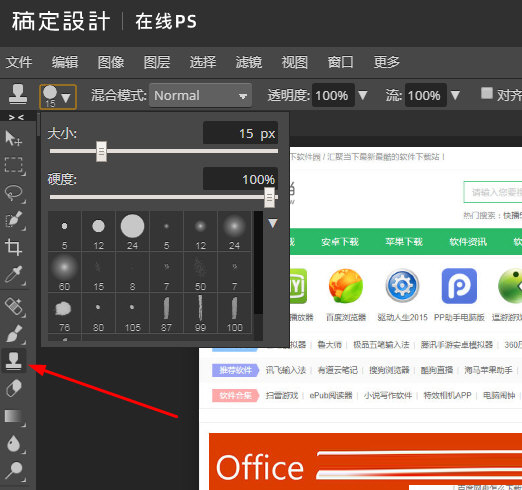This screenshot has height=490, width=522.
Task: Enable the 对齐 checkbox
Action: 487,93
